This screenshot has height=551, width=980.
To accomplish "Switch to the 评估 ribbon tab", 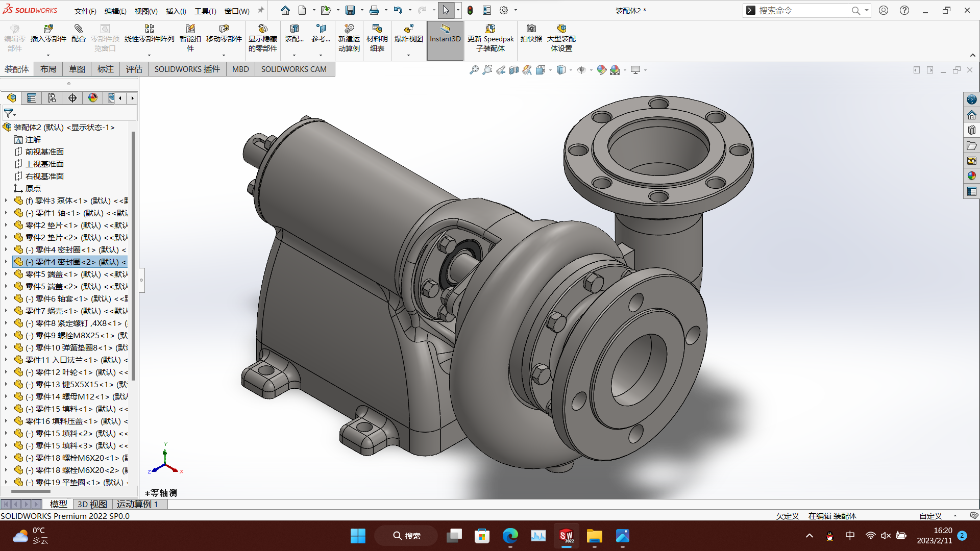I will tap(134, 69).
